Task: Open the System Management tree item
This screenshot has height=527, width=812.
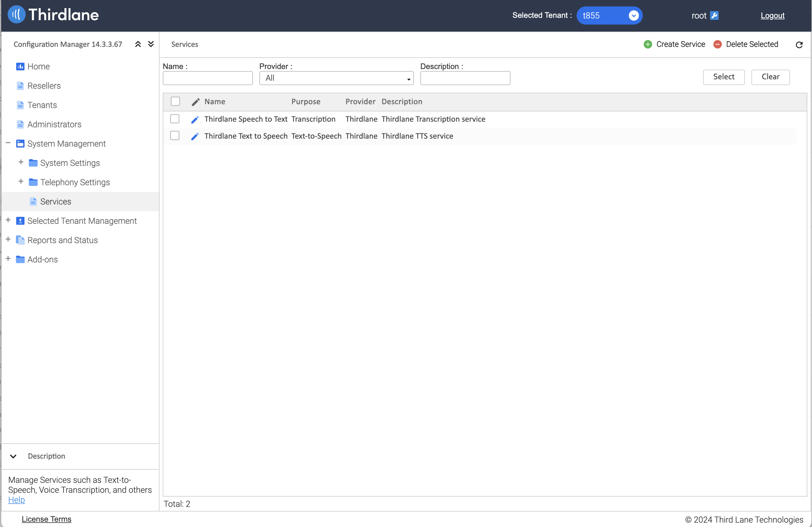Action: pos(67,144)
